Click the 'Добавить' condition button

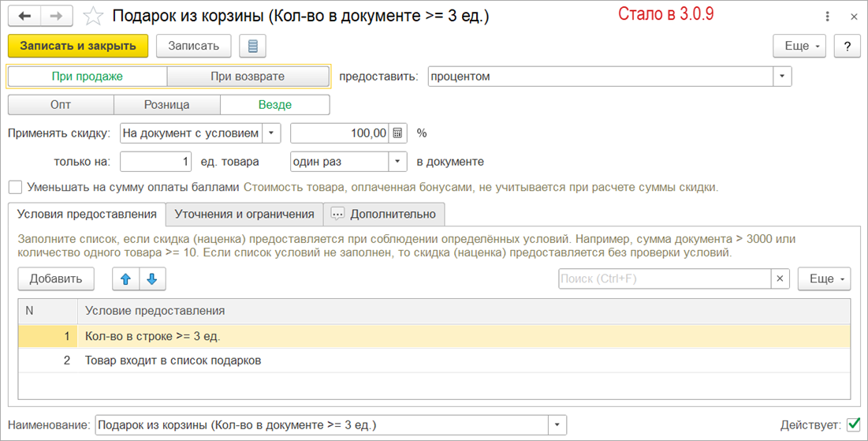click(56, 278)
